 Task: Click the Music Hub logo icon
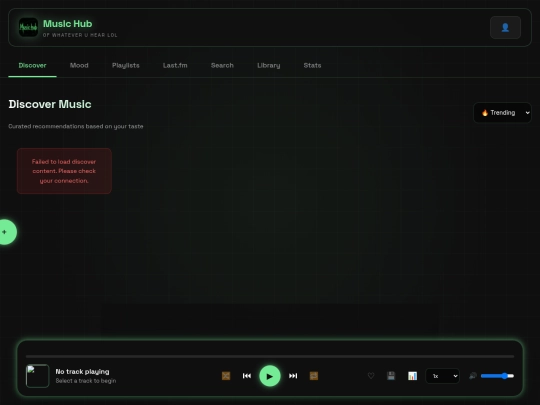(28, 27)
